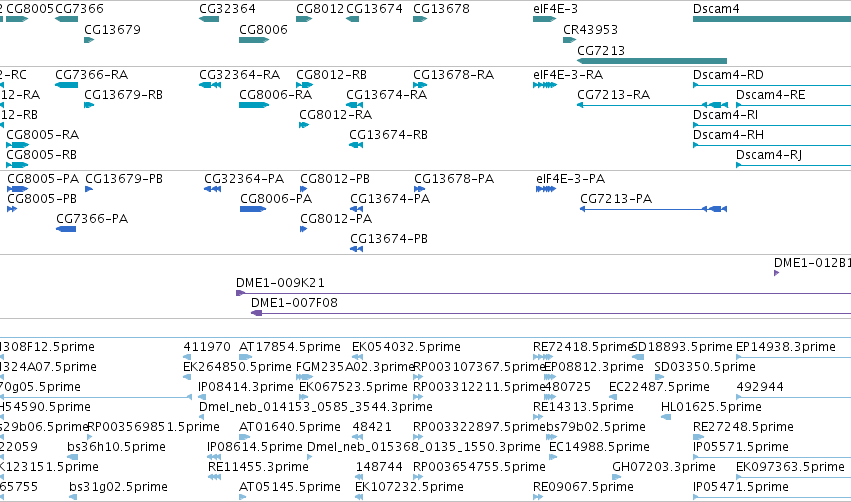Select transcript CG8005-RB

[41, 155]
